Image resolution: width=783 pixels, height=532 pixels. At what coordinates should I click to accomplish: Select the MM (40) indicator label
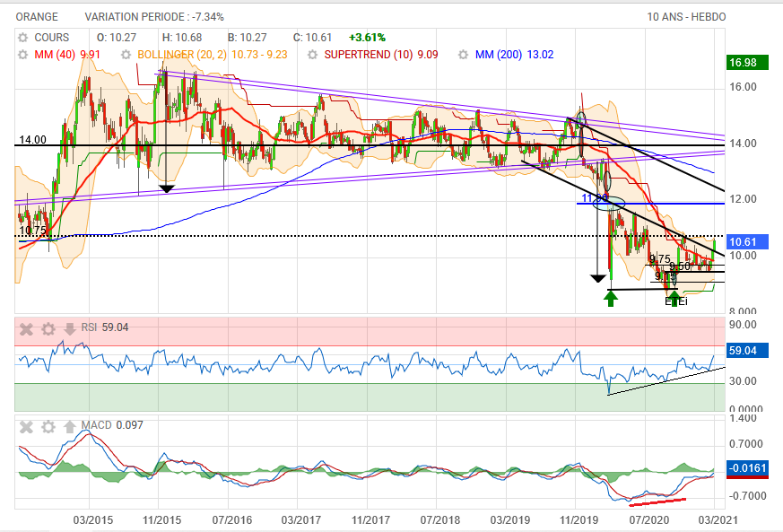click(67, 55)
